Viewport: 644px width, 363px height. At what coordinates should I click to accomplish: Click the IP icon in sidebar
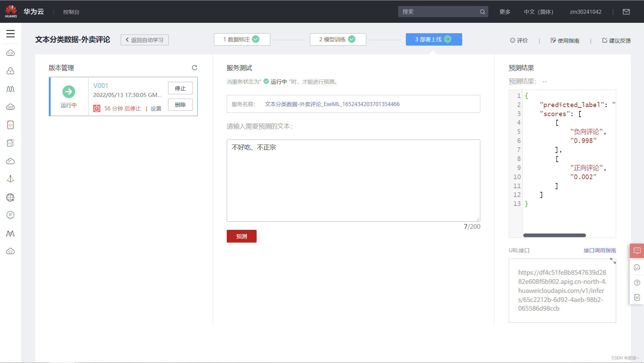(x=10, y=215)
